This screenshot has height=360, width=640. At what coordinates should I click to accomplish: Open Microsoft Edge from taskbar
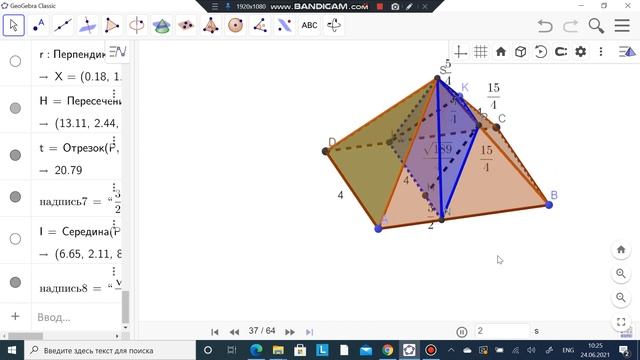point(256,350)
